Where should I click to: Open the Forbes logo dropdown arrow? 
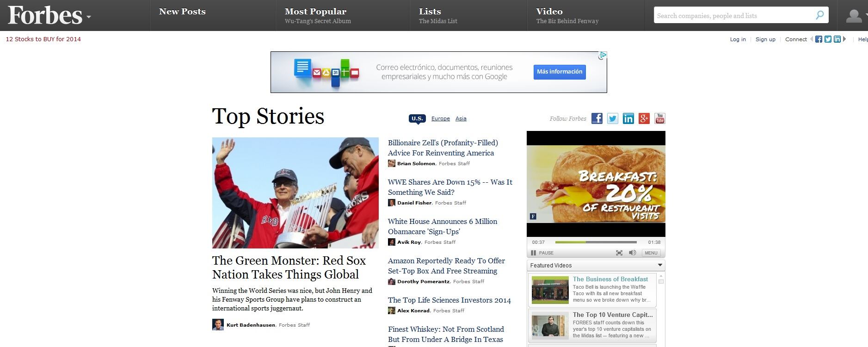(x=88, y=17)
